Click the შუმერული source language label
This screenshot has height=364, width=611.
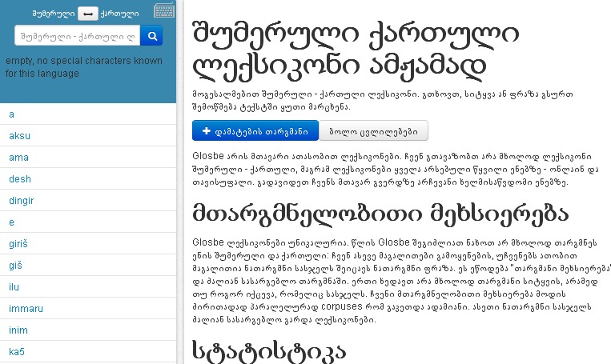[54, 14]
